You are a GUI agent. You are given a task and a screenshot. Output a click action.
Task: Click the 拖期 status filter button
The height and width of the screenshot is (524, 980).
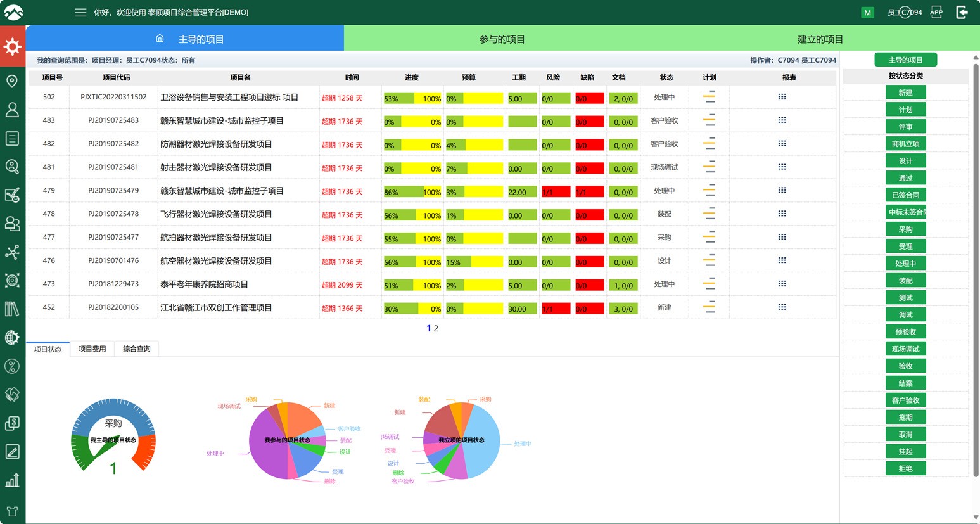pos(905,416)
